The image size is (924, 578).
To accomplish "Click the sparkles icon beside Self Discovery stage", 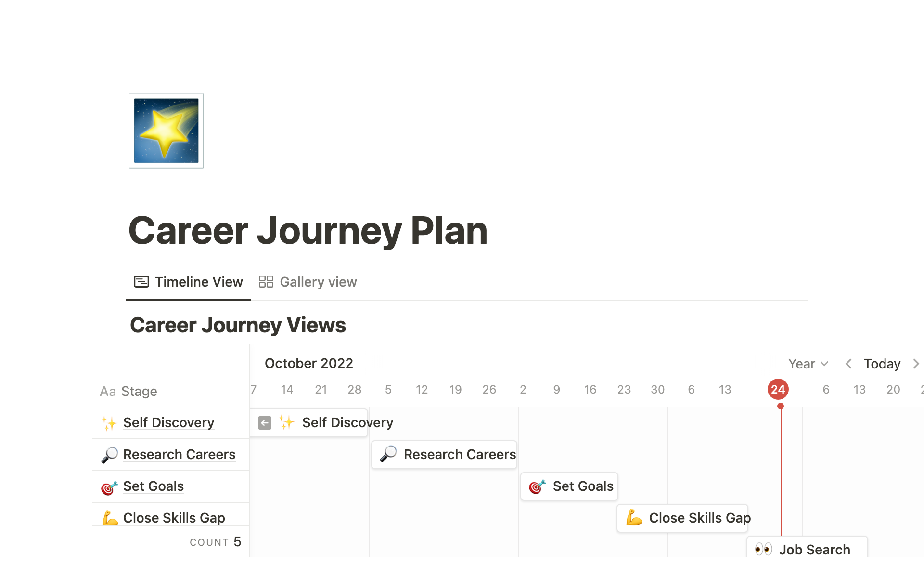I will (109, 423).
